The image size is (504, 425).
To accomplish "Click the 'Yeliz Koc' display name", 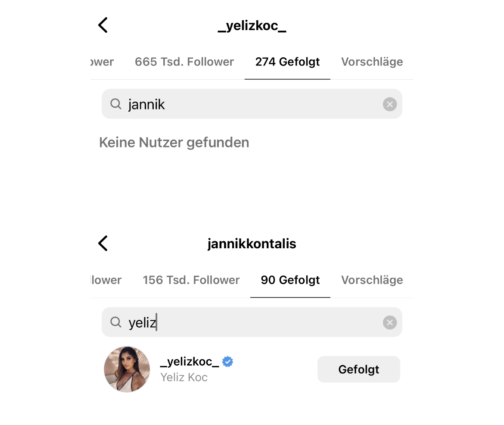I will tap(184, 377).
